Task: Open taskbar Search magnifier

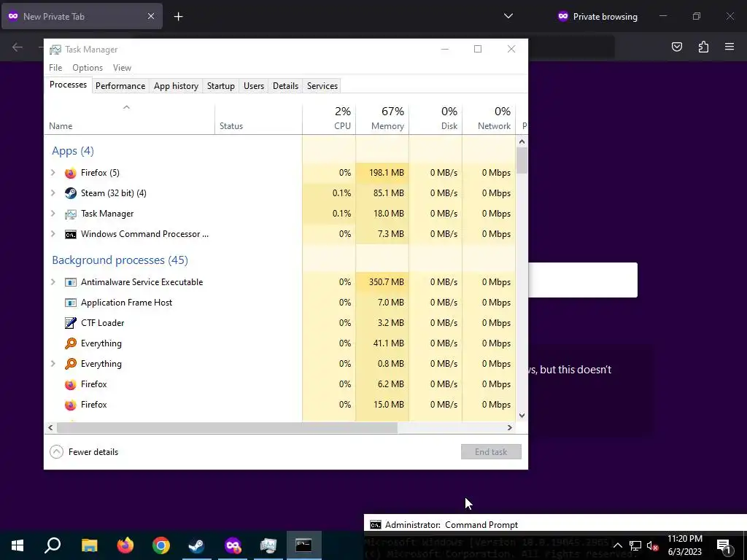Action: pos(53,545)
